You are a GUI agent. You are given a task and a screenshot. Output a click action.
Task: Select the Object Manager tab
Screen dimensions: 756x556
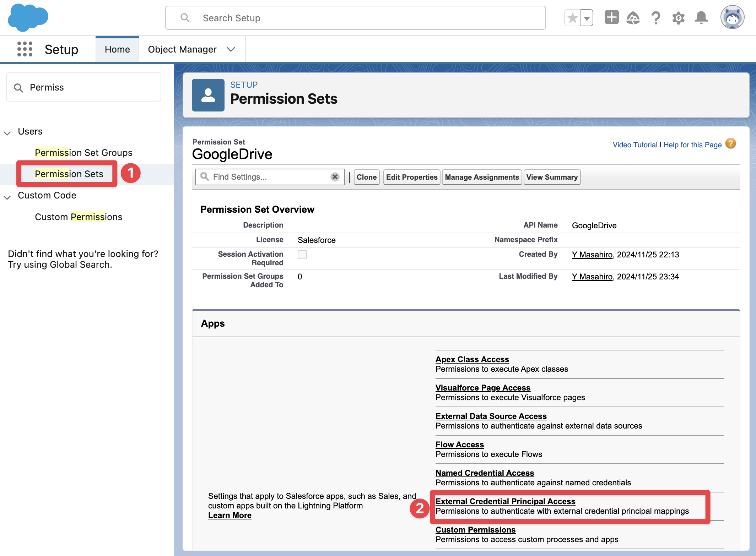click(x=182, y=49)
